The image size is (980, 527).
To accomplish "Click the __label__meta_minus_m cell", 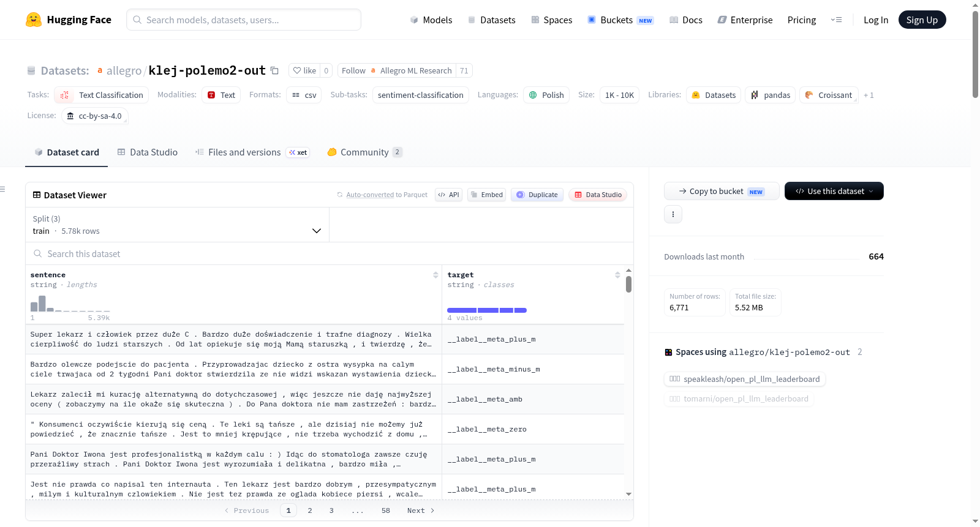I will (533, 369).
